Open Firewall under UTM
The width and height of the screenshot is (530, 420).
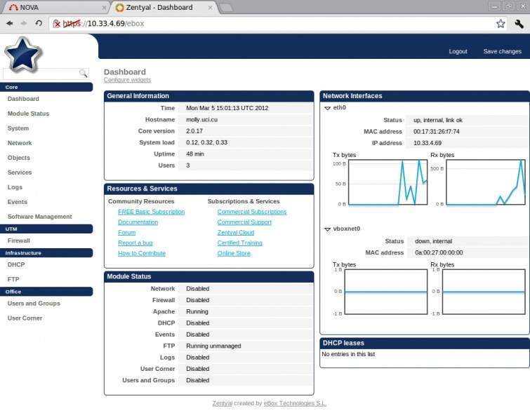(x=19, y=241)
